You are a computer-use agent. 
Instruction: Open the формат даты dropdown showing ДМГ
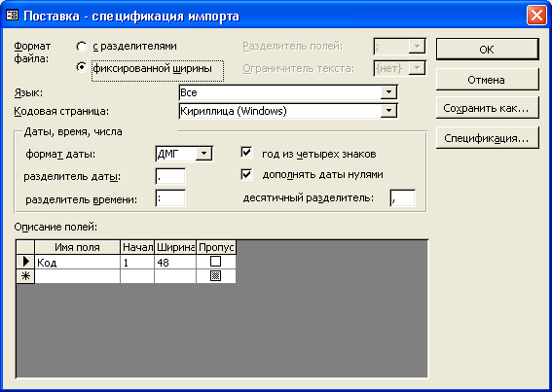[x=203, y=154]
